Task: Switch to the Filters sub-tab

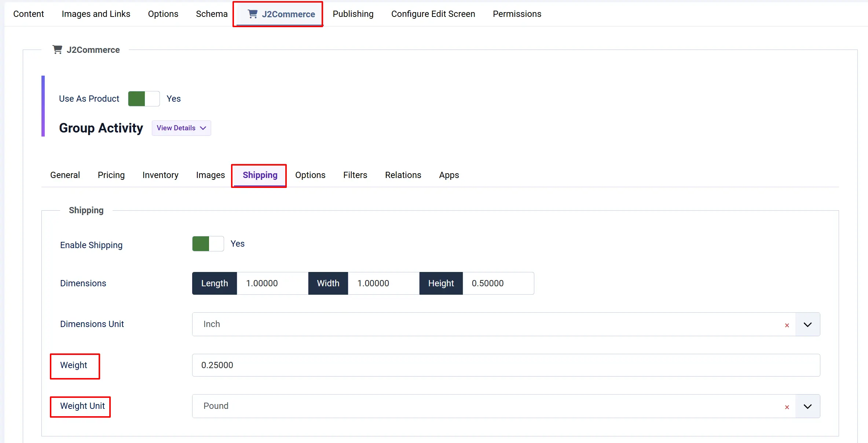Action: 355,175
